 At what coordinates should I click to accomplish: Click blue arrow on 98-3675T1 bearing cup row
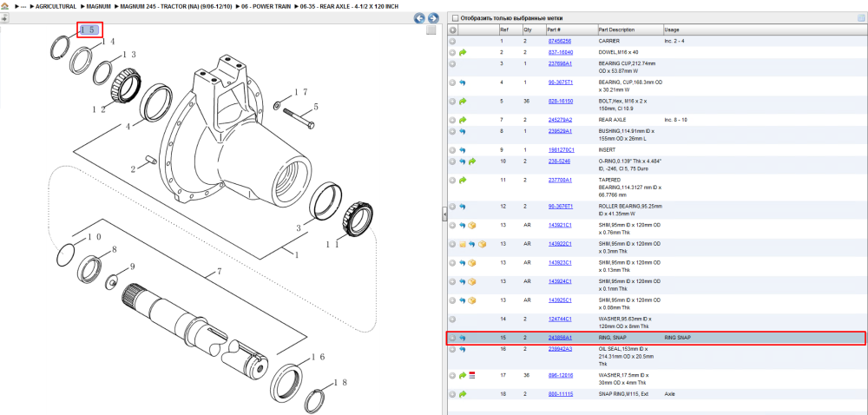point(463,82)
